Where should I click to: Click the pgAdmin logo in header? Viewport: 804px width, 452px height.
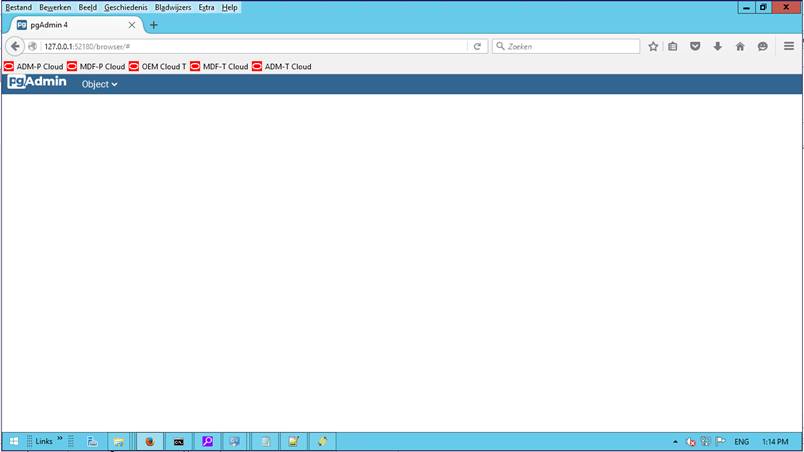click(x=37, y=83)
